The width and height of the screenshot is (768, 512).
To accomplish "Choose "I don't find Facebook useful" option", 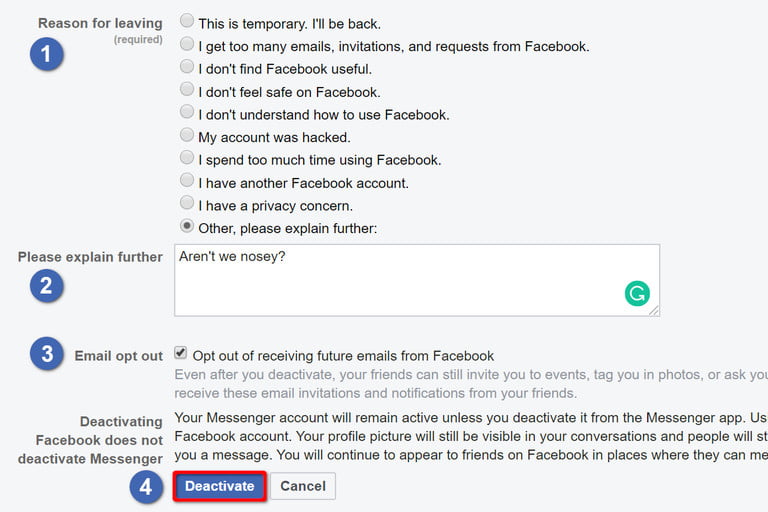I will click(187, 67).
